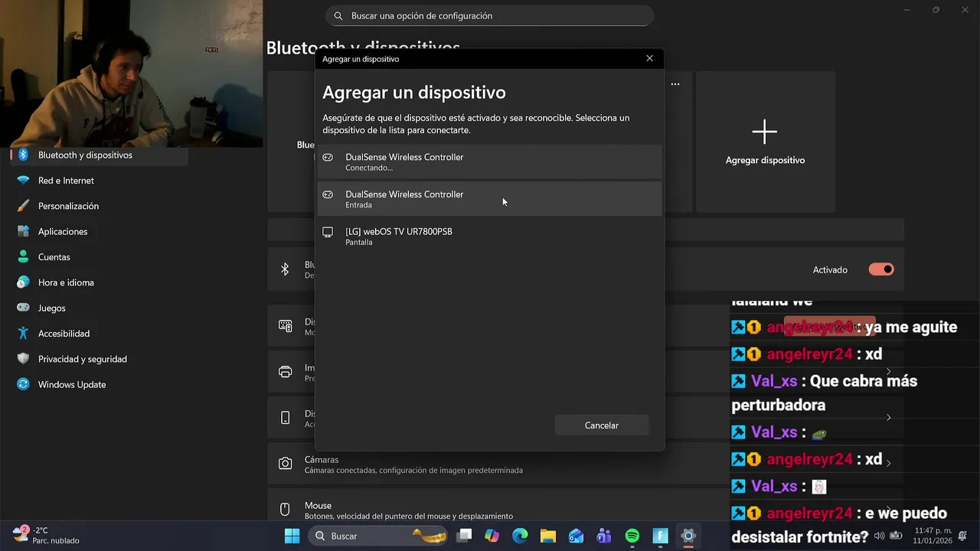The height and width of the screenshot is (551, 980).
Task: Select the DualSense Wireless Controller showing Conectando
Action: (489, 161)
